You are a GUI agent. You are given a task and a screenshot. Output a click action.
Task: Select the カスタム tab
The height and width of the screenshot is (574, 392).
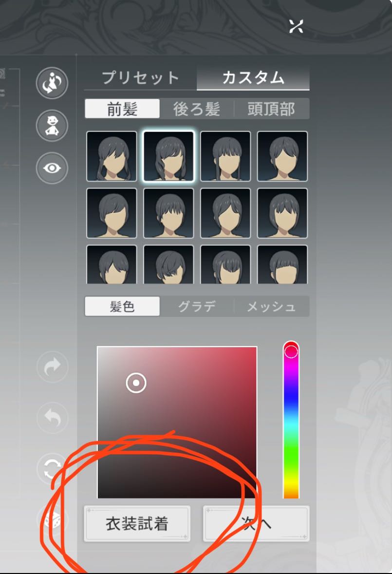[x=253, y=77]
